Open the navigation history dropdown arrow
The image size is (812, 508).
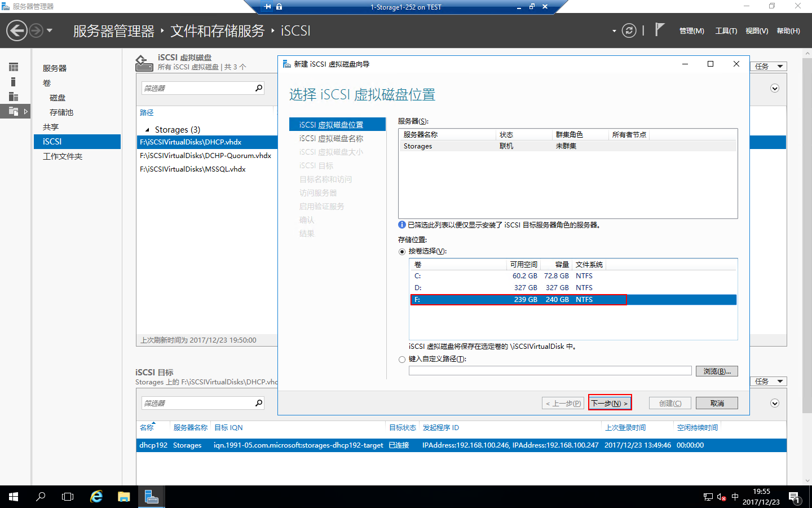coord(50,30)
